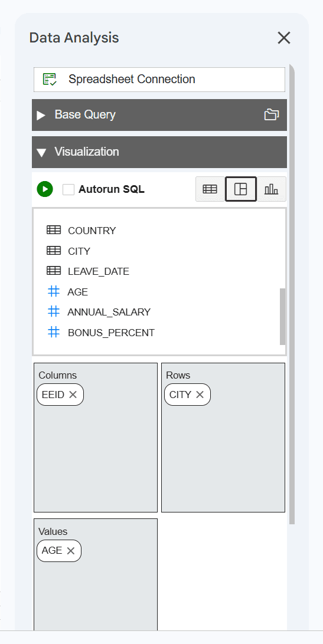Open the Spreadsheet Connection field
Viewport: 323px width, 644px height.
pos(159,79)
